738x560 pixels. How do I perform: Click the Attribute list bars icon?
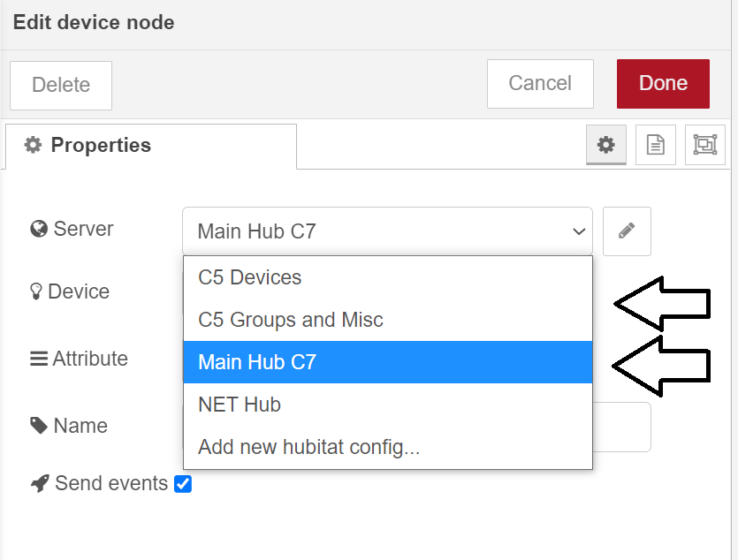39,359
